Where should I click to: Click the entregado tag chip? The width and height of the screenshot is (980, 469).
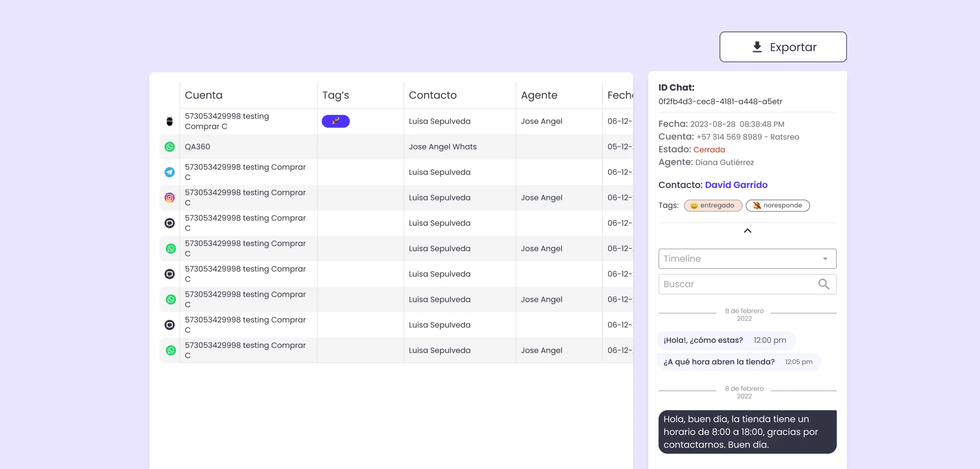(x=713, y=206)
